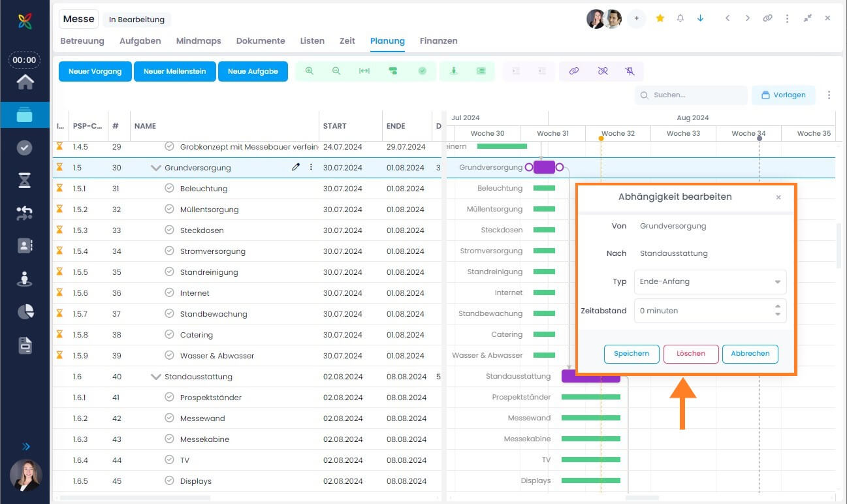Toggle the yellow favorite star

[660, 18]
